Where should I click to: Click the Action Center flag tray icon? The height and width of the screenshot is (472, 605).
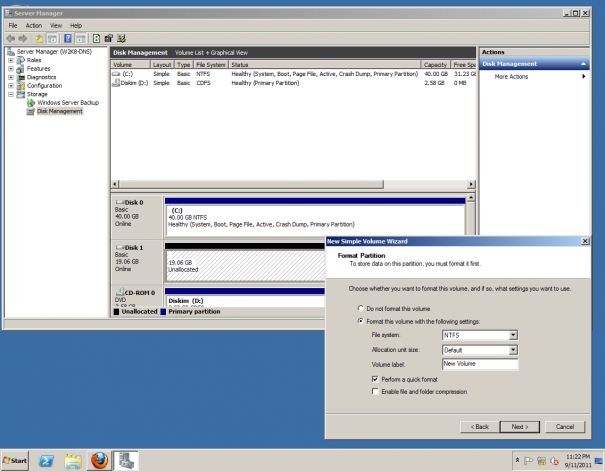tap(529, 460)
